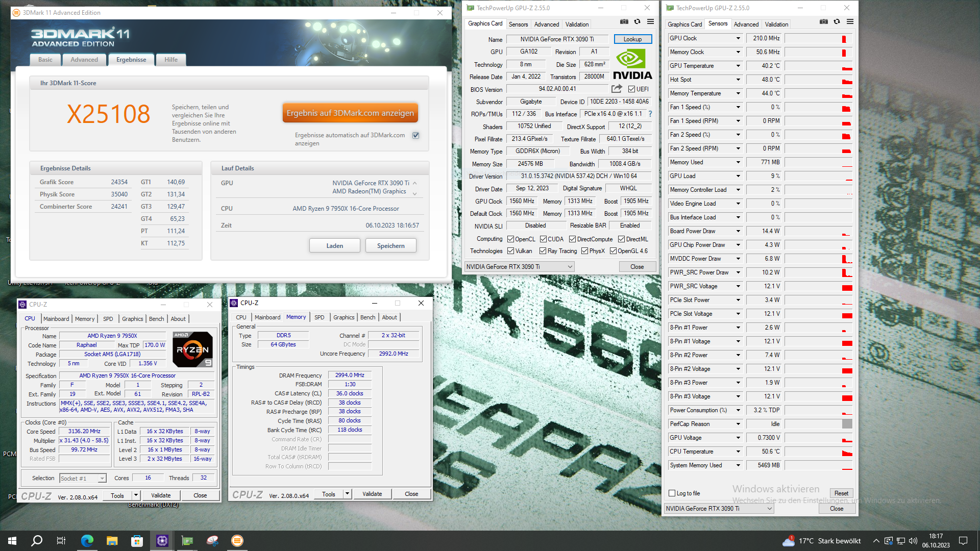Click the camera icon in GPU-Z Sensors window
The image size is (980, 551).
click(x=823, y=21)
